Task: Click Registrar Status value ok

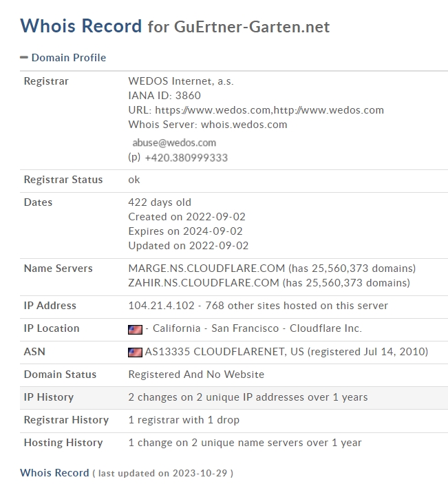Action: pos(134,180)
